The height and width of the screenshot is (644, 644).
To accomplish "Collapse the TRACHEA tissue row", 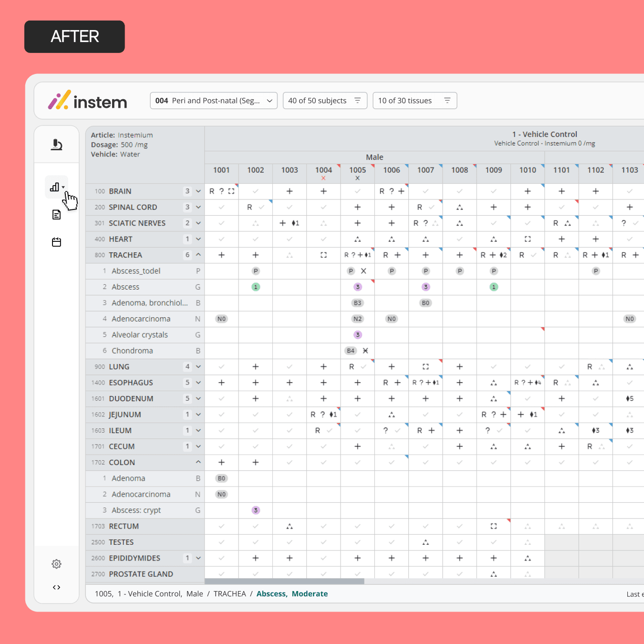I will tap(198, 255).
